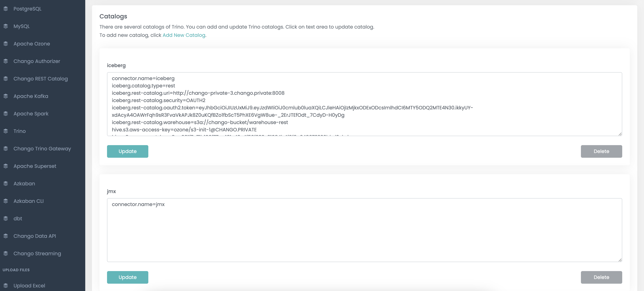Follow the Add New Catalog link

tap(184, 35)
